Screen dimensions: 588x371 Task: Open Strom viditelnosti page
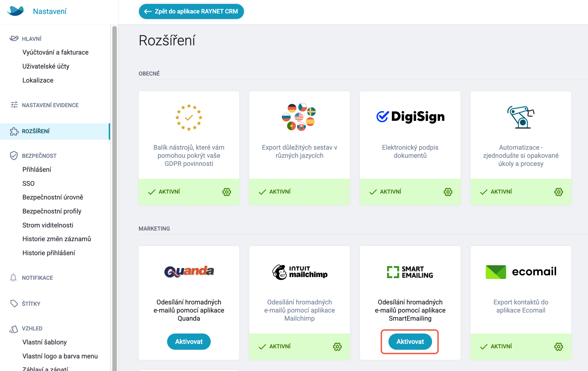coord(48,225)
